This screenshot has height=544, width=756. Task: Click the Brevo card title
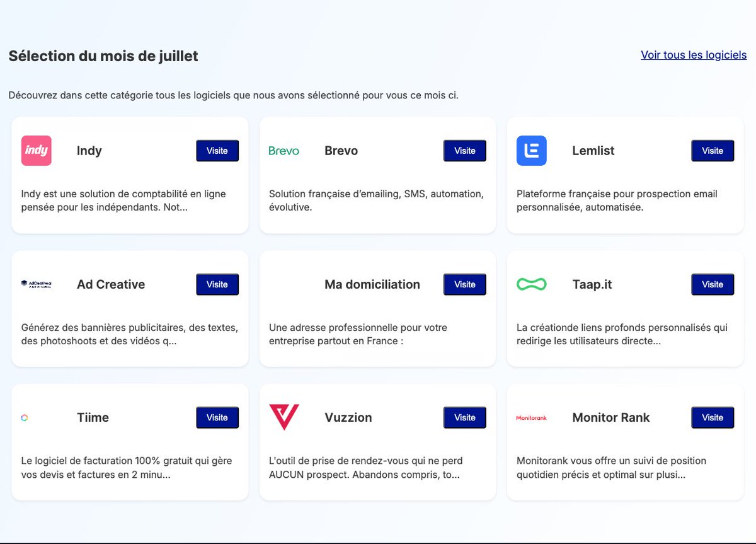[x=341, y=151]
